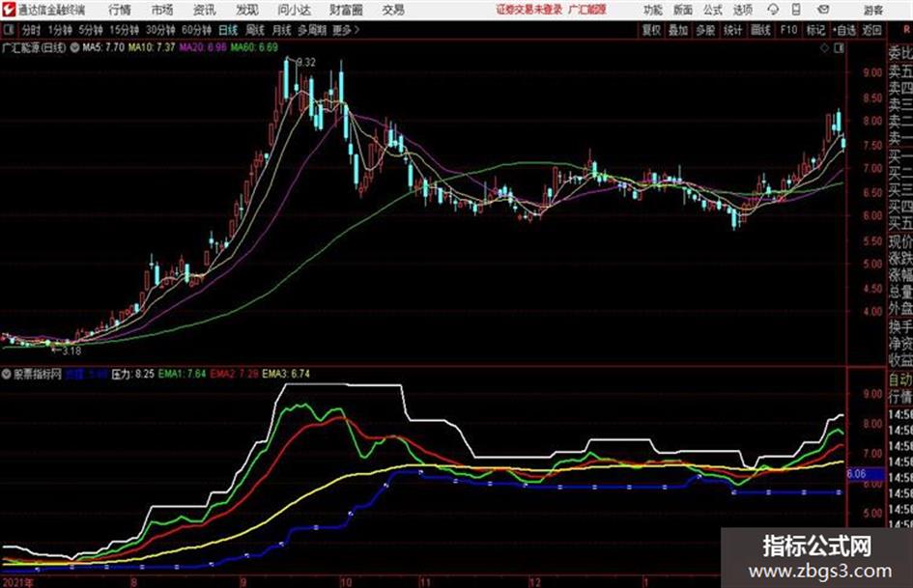Click the green MA60: 6.69 label
This screenshot has width=913, height=588.
click(254, 47)
